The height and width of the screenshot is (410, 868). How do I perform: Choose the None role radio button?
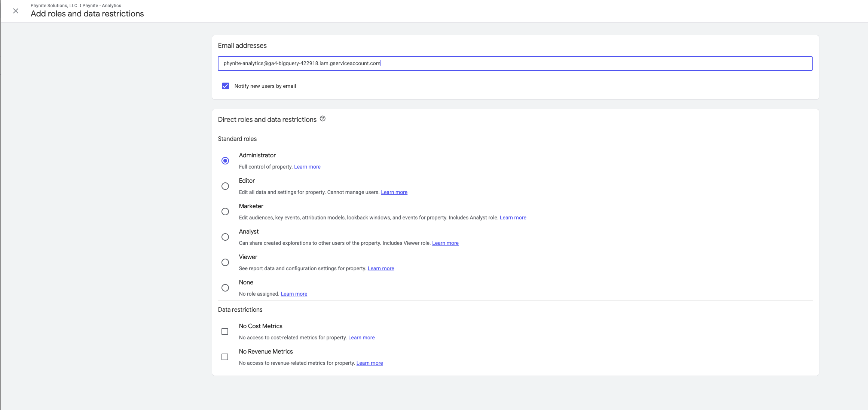coord(225,288)
